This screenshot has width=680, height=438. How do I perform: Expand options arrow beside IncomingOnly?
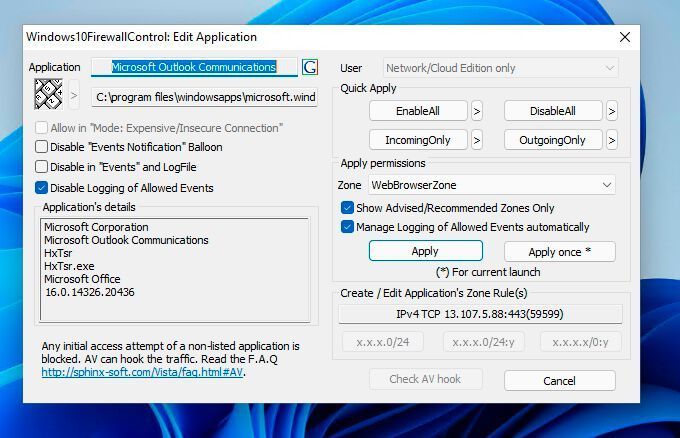tap(477, 141)
